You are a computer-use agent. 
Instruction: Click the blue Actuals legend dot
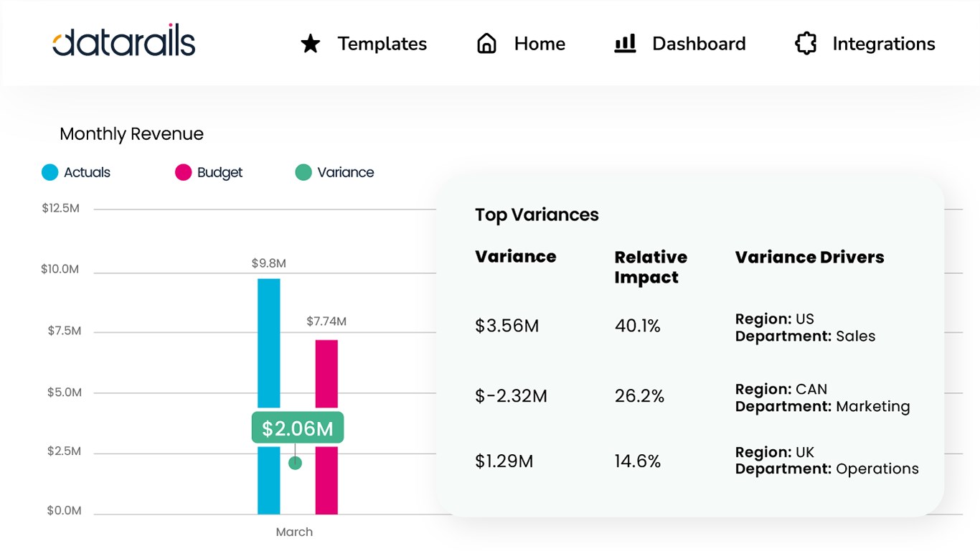point(50,172)
